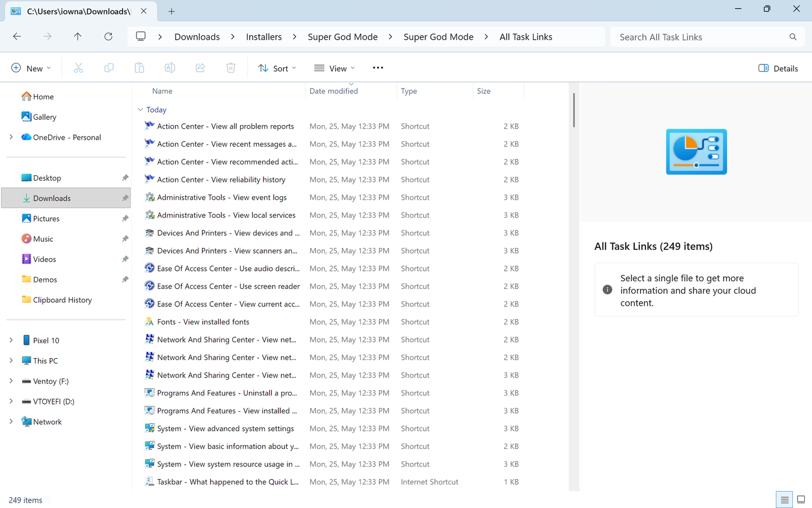Go up one folder level arrow
The image size is (812, 508).
[x=78, y=37]
